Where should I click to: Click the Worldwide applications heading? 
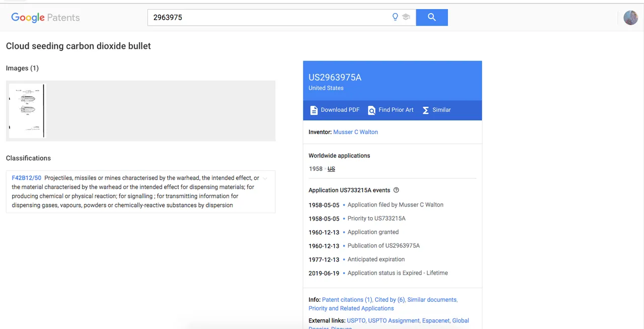pyautogui.click(x=339, y=156)
